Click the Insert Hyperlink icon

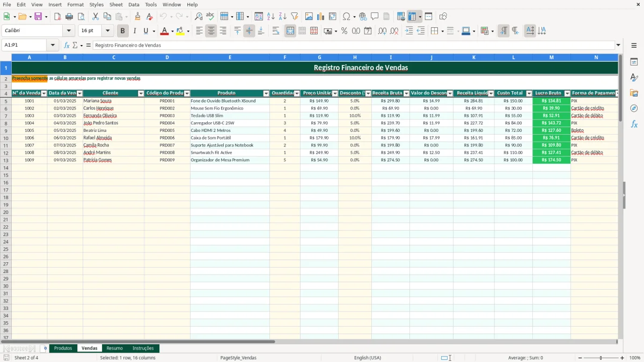(363, 17)
